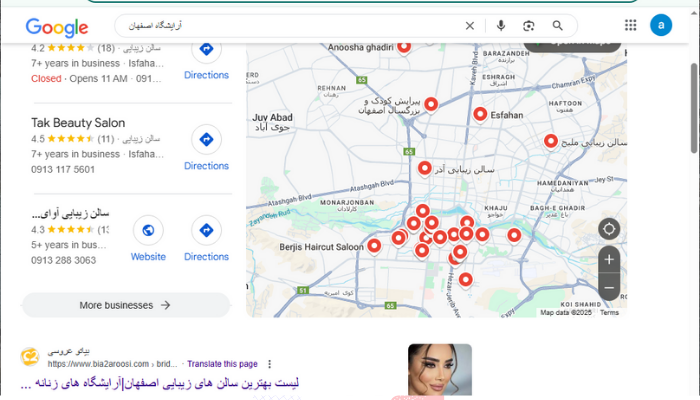This screenshot has height=400, width=700.
Task: Open the Google logo homepage link
Action: point(57,28)
